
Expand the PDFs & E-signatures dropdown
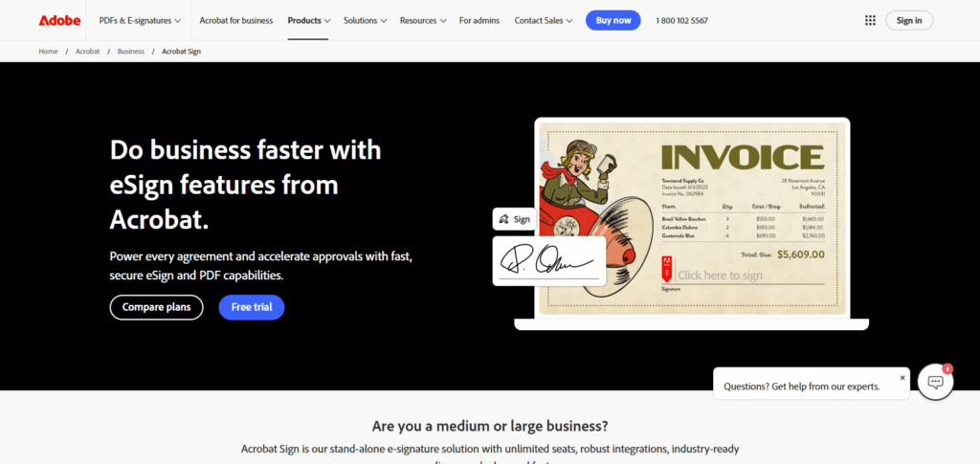point(140,21)
